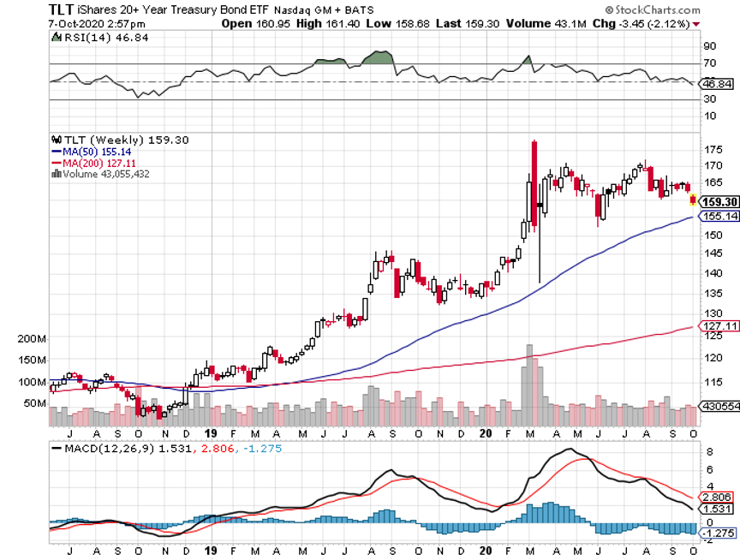The width and height of the screenshot is (740, 560).
Task: Click the blue MA(50) legend line swatch
Action: tap(56, 151)
